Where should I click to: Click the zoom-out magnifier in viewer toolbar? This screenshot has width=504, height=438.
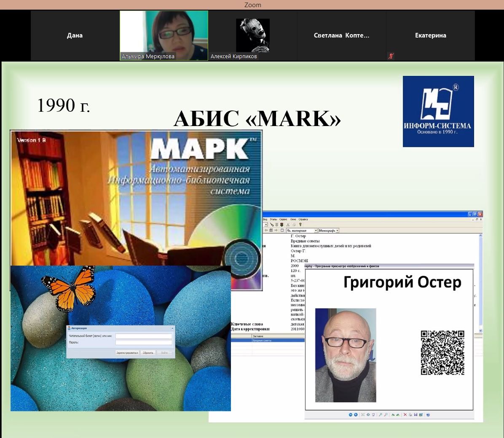point(386,415)
